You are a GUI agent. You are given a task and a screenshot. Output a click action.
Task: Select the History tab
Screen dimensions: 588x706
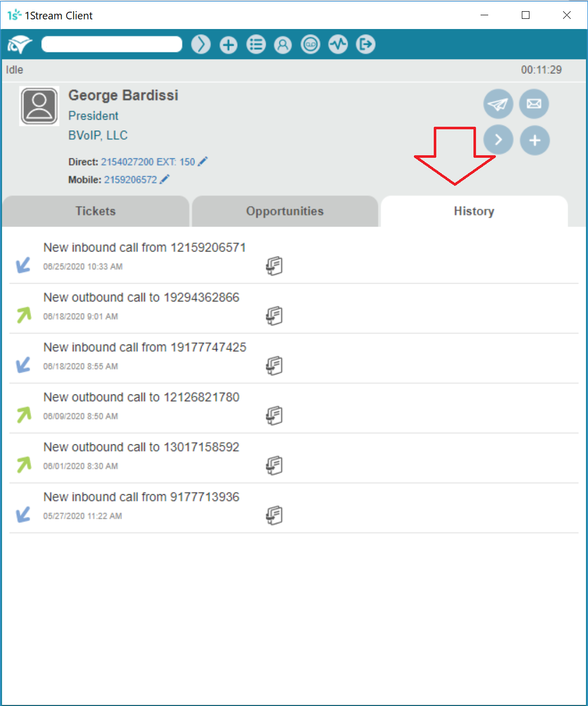[474, 211]
